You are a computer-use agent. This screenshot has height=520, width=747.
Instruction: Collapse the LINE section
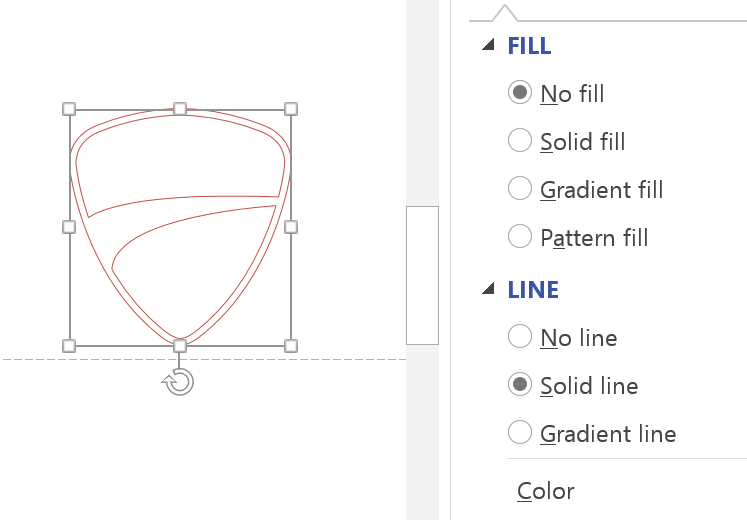pyautogui.click(x=488, y=290)
